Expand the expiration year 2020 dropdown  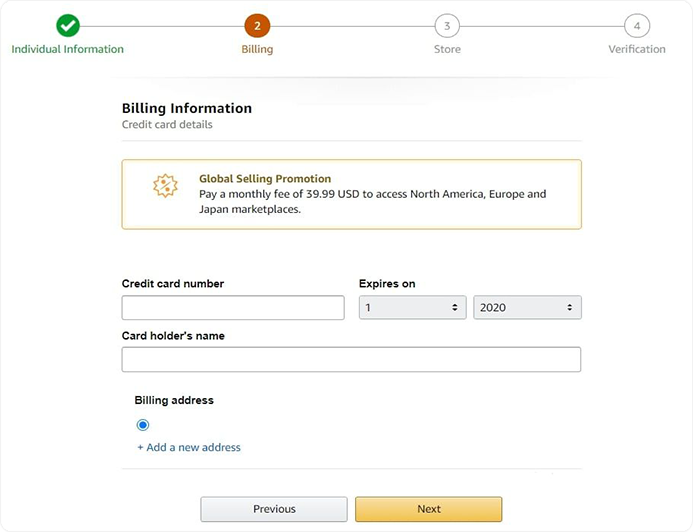[x=527, y=308]
